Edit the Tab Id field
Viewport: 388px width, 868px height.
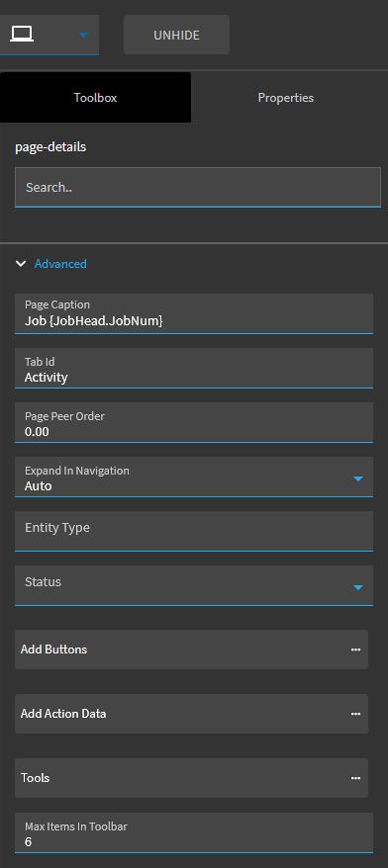[193, 368]
